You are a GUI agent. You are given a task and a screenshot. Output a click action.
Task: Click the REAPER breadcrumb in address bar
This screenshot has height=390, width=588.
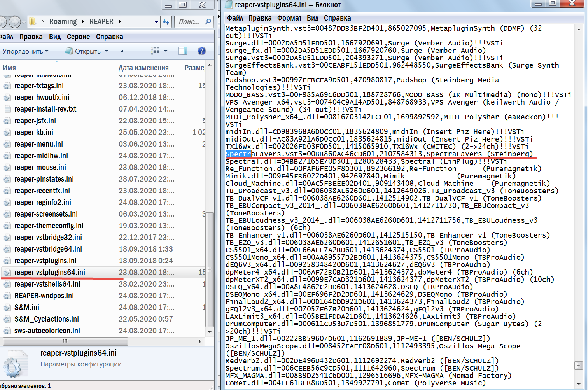101,22
